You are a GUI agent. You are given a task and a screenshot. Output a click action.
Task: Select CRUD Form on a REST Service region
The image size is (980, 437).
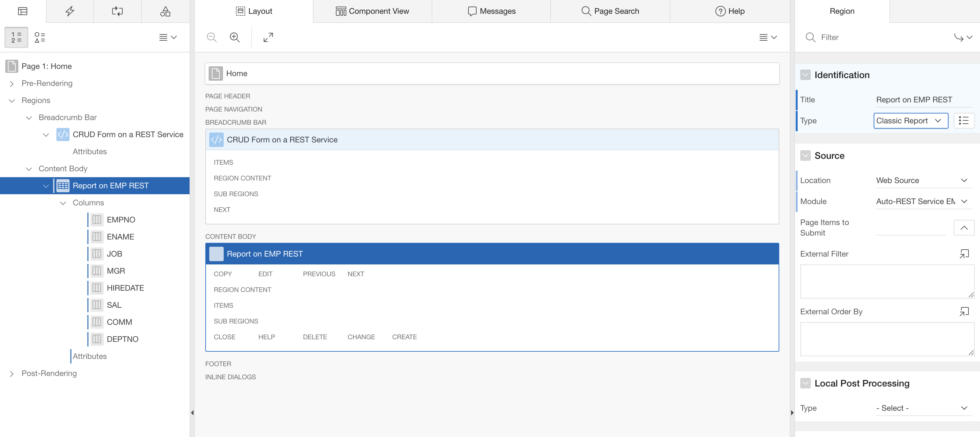(x=128, y=135)
